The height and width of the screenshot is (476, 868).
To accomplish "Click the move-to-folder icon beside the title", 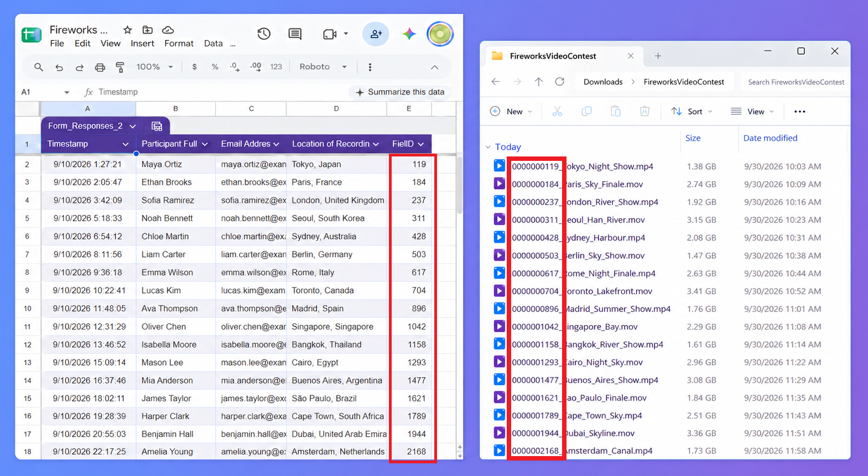I will pos(148,30).
